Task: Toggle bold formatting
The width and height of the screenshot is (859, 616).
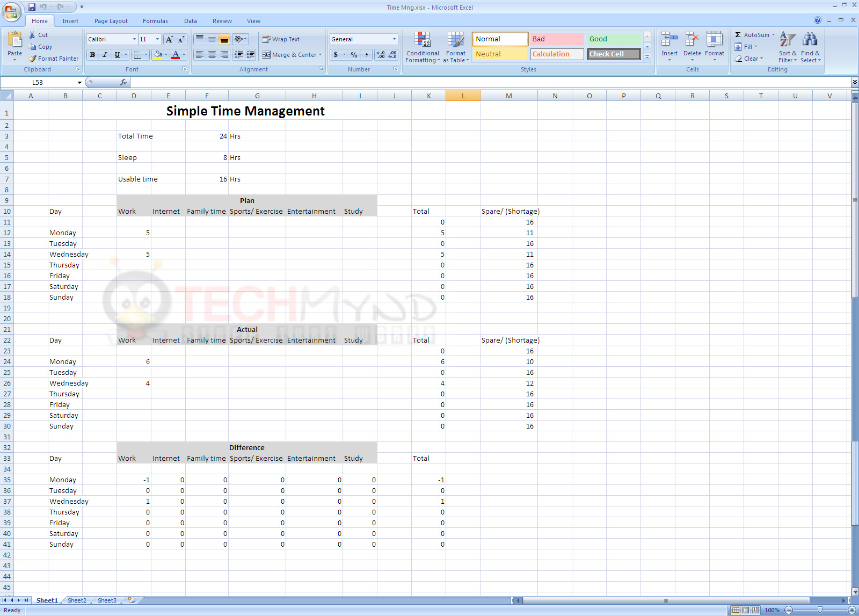Action: (x=92, y=54)
